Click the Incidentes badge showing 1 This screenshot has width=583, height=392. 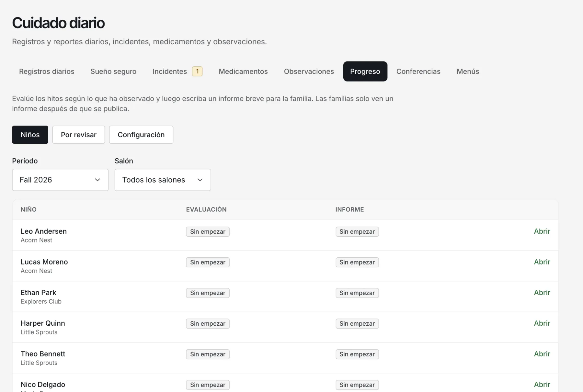point(197,71)
